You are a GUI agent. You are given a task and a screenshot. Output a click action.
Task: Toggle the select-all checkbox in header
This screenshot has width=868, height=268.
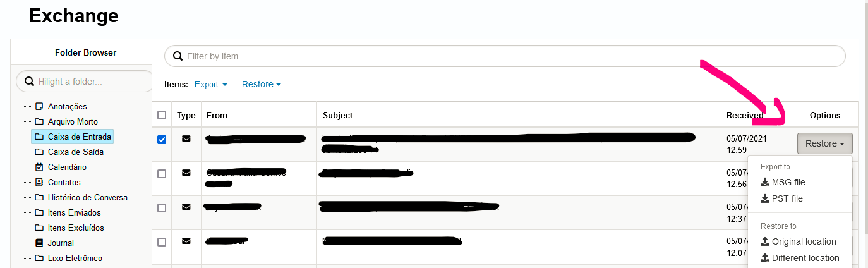[x=162, y=115]
